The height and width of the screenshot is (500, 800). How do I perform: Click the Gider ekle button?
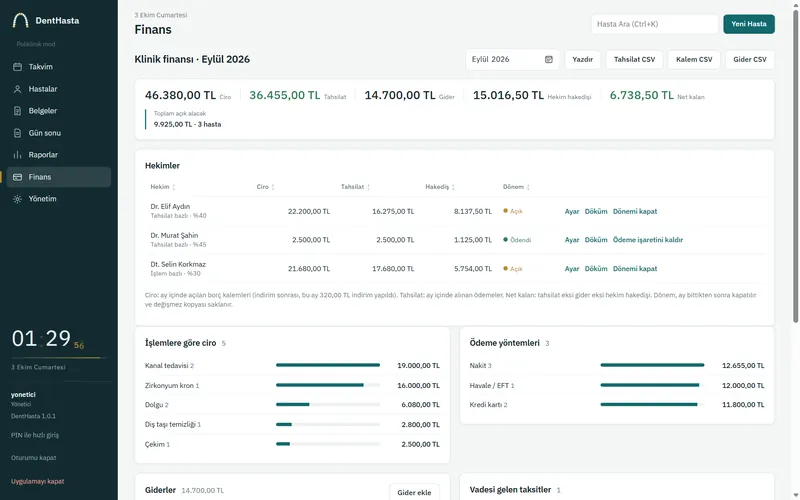click(x=414, y=492)
